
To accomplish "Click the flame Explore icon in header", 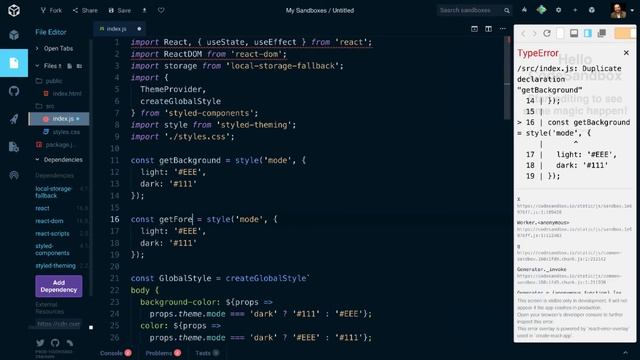I will (524, 10).
